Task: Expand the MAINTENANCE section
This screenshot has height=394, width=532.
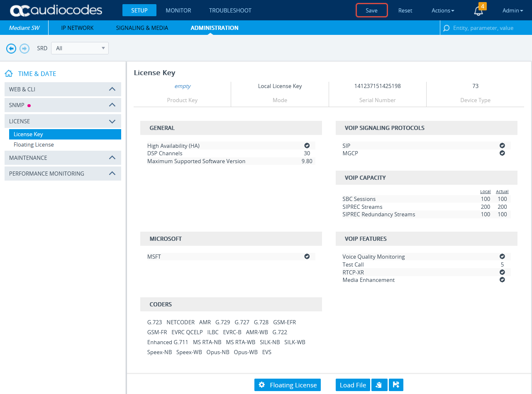Action: pos(63,158)
